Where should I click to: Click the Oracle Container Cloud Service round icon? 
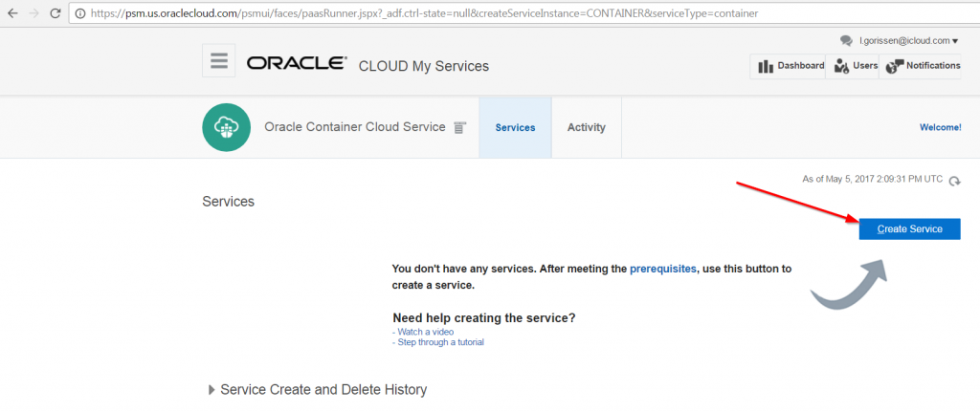226,127
